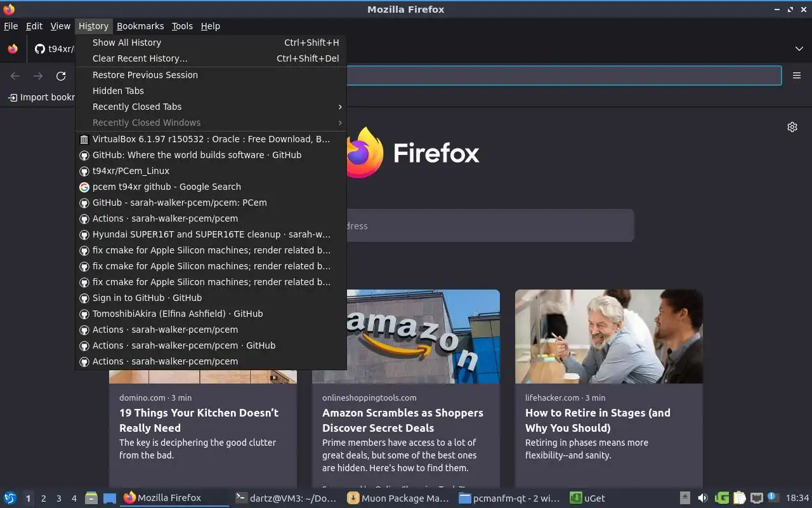The width and height of the screenshot is (812, 508).
Task: Open the laughing men retirement article thumbnail
Action: [x=609, y=337]
